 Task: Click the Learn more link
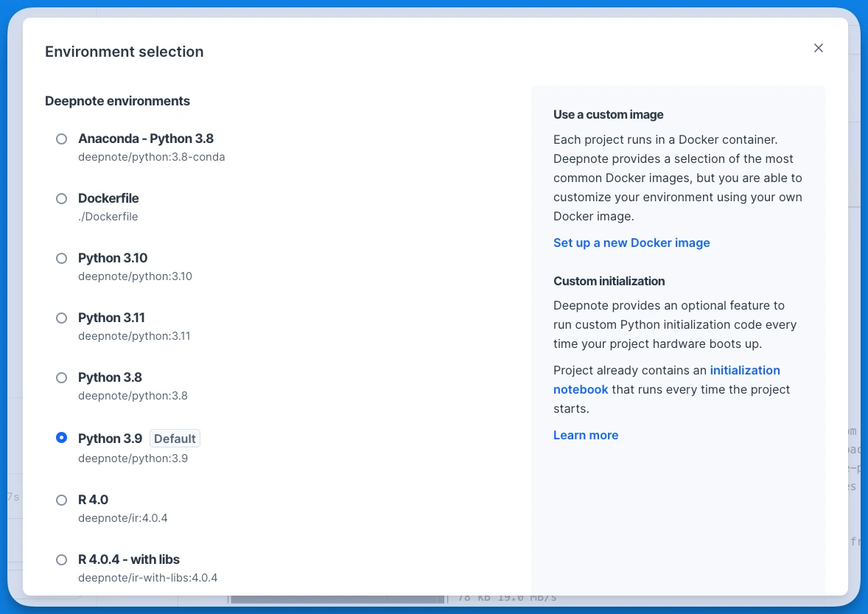[586, 435]
